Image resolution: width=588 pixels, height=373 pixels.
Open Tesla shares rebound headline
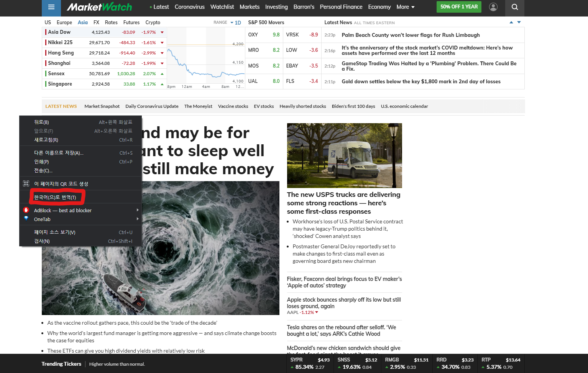point(342,330)
